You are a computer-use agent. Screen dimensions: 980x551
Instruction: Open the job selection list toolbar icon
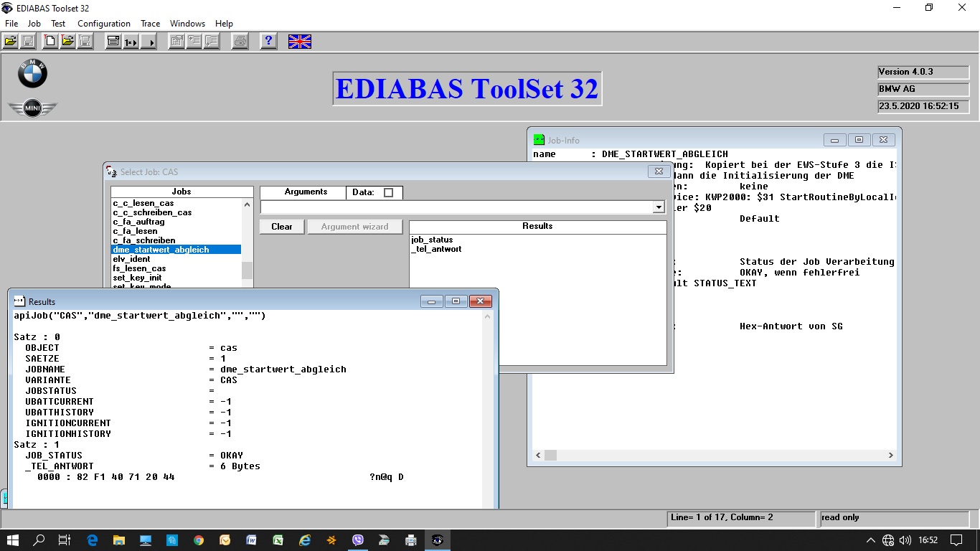click(x=113, y=42)
